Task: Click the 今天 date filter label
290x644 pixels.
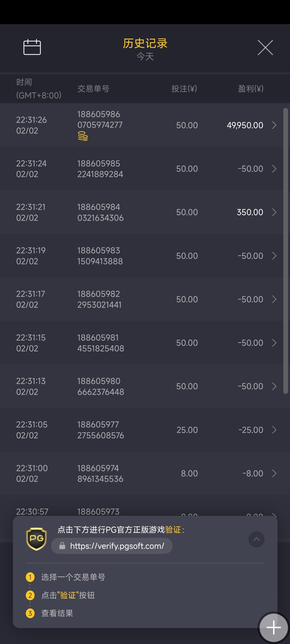Action: point(145,57)
